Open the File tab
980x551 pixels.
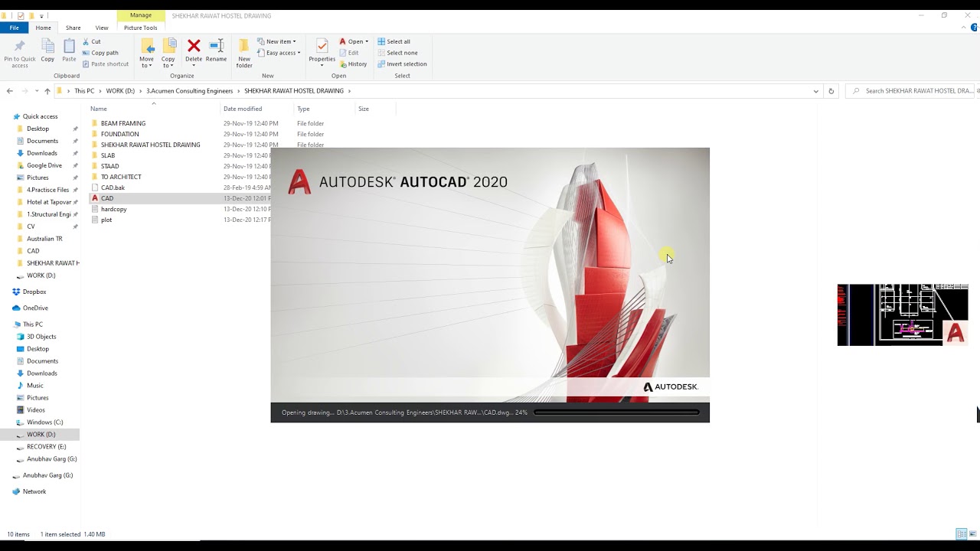(x=14, y=28)
